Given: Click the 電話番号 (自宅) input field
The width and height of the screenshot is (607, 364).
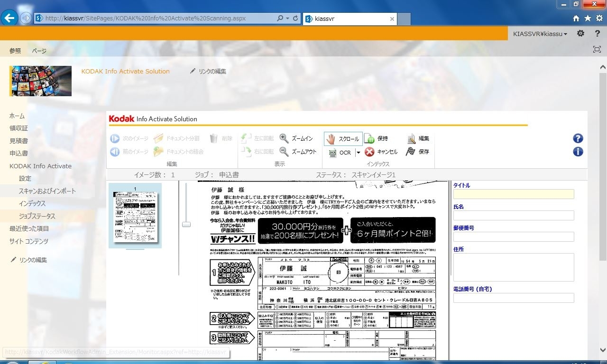Looking at the screenshot, I should [x=514, y=298].
